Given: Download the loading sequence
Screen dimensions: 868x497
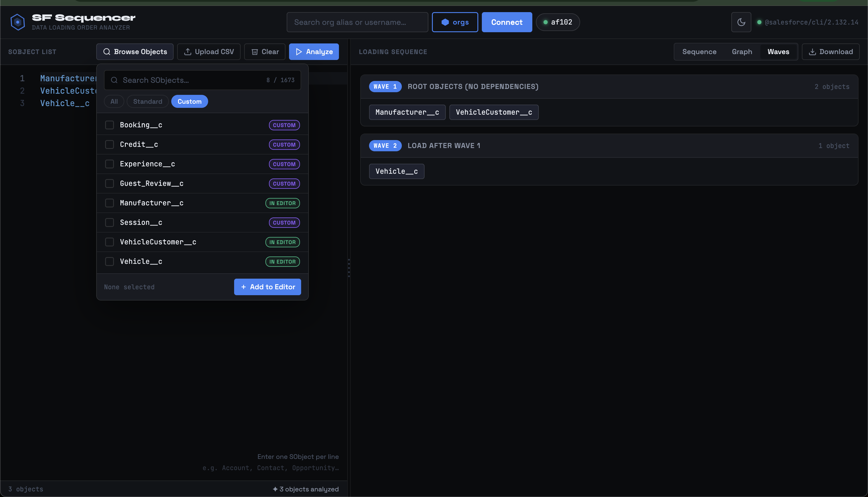Looking at the screenshot, I should click(831, 52).
